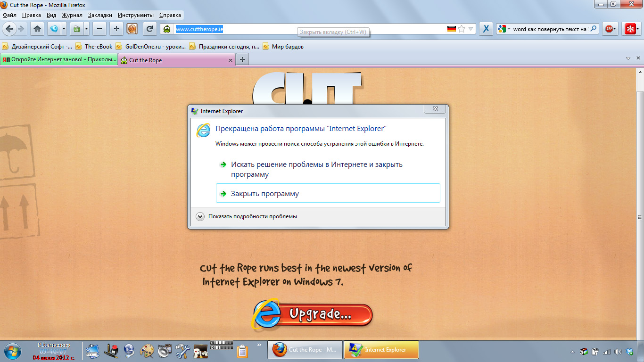Screen dimensions: 644x362
Task: Open the Журнал menu
Action: (72, 15)
